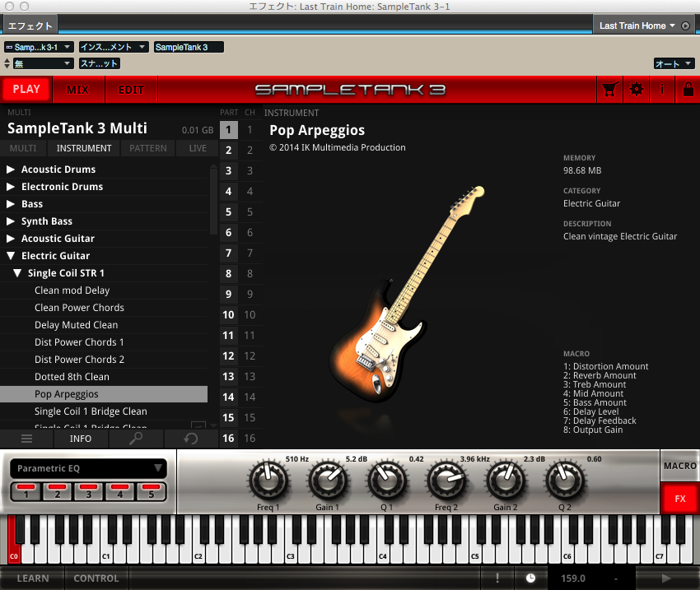Open the LIVE browser tab
Viewport: 700px width, 590px height.
(198, 148)
